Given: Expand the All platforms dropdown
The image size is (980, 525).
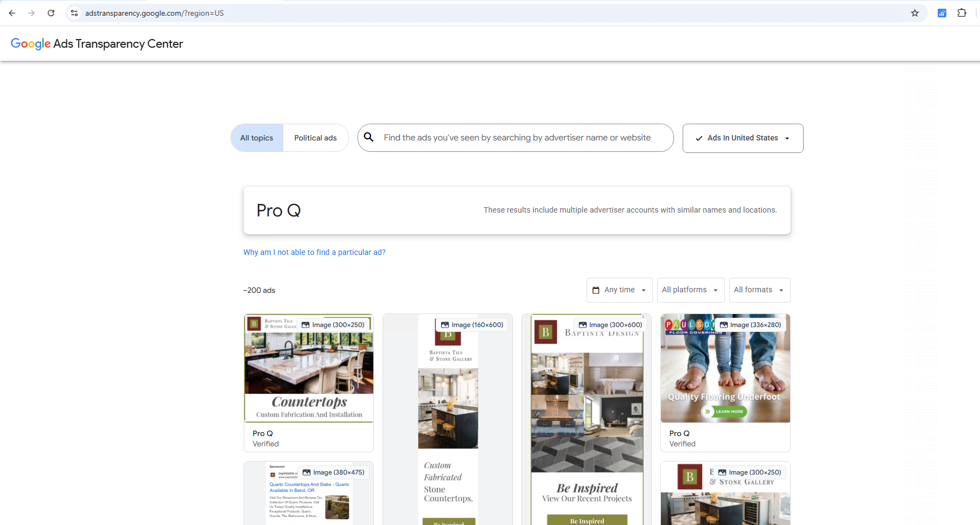Looking at the screenshot, I should (690, 290).
